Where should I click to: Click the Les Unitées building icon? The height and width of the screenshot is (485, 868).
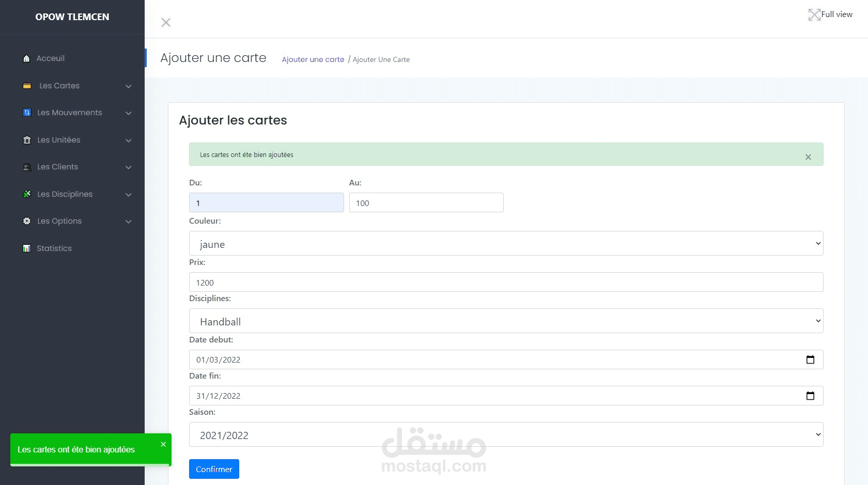tap(26, 139)
